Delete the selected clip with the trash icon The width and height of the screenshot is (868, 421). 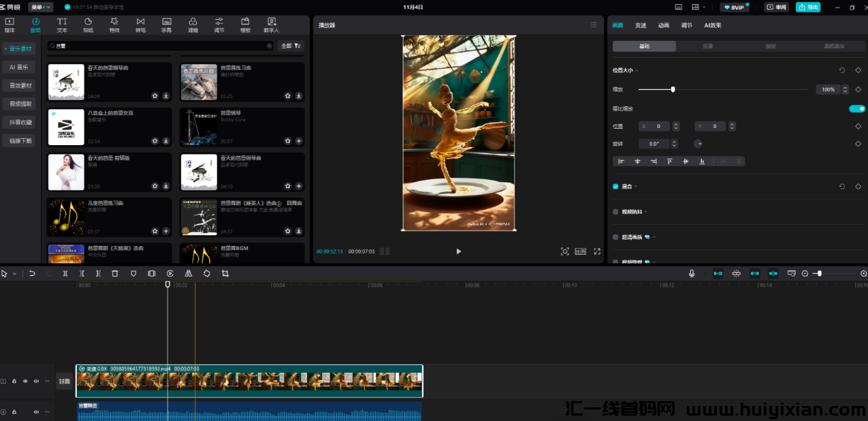click(x=115, y=273)
